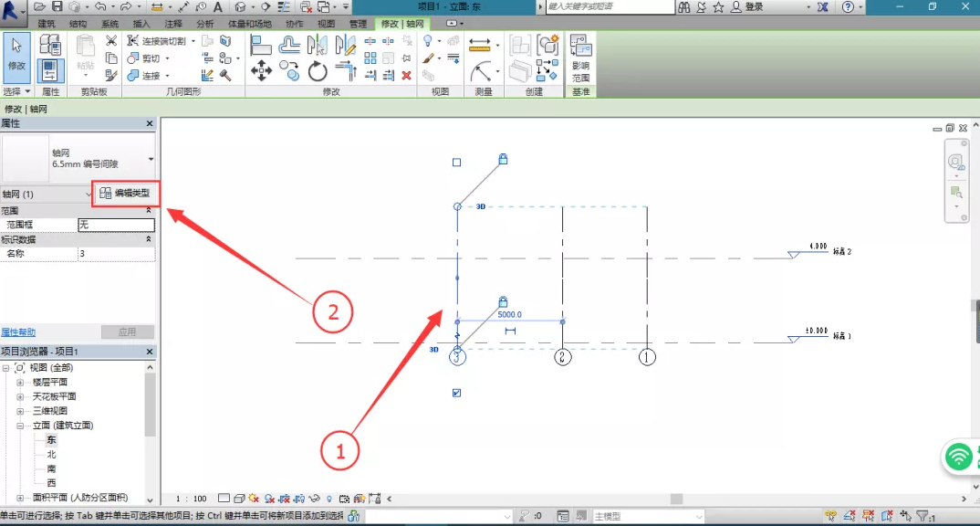Click the 属性帮助 link

pyautogui.click(x=18, y=332)
